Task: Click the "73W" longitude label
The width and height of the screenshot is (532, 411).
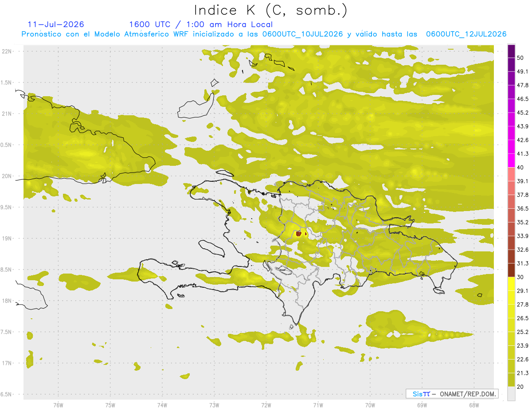Action: tap(214, 405)
